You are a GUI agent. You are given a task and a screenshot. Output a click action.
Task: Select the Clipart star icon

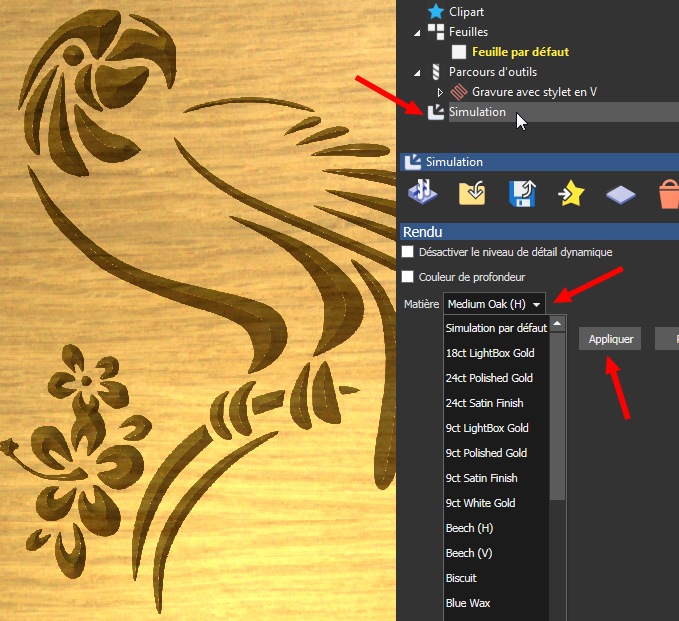[436, 12]
